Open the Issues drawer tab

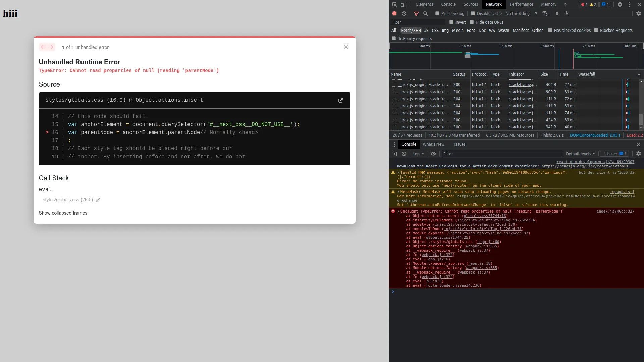[x=460, y=144]
